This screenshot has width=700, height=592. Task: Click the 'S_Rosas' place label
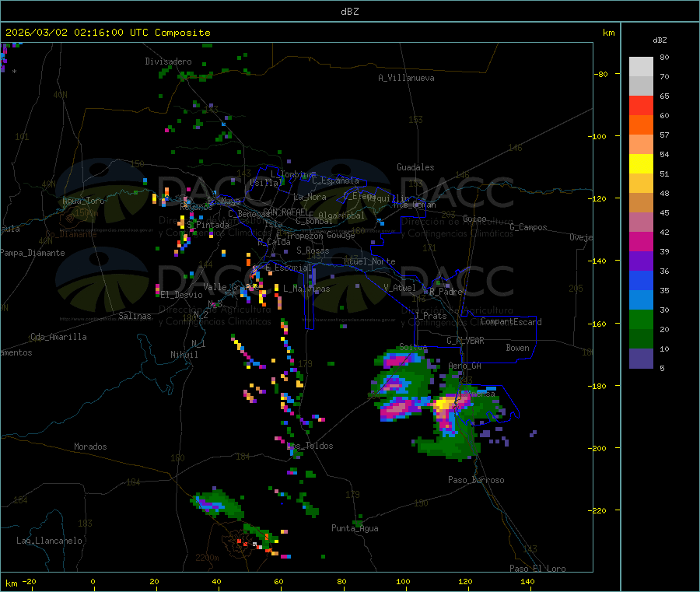click(x=313, y=251)
